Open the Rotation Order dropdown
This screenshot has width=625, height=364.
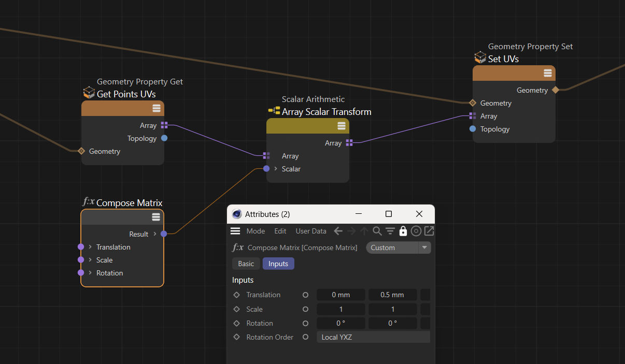tap(373, 337)
